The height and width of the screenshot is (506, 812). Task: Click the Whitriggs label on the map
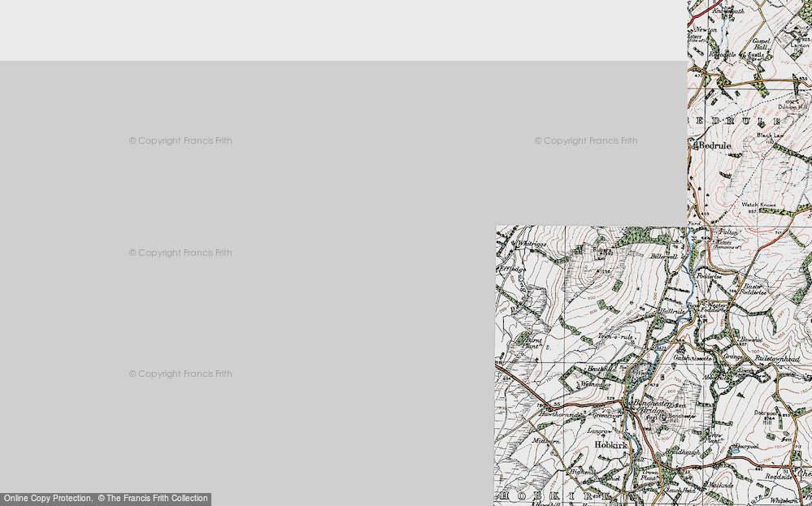(532, 244)
